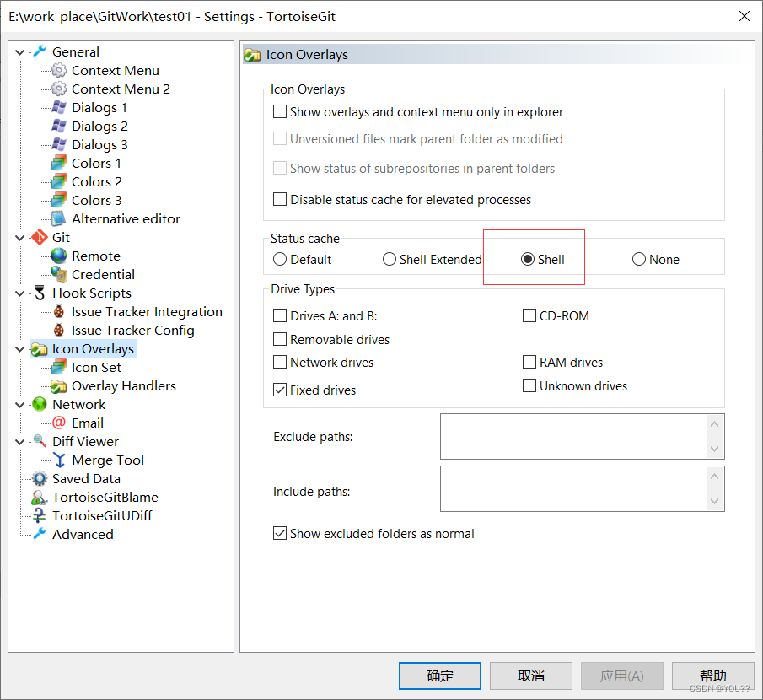Viewport: 763px width, 700px height.
Task: Open the Merge Tool page
Action: [108, 460]
